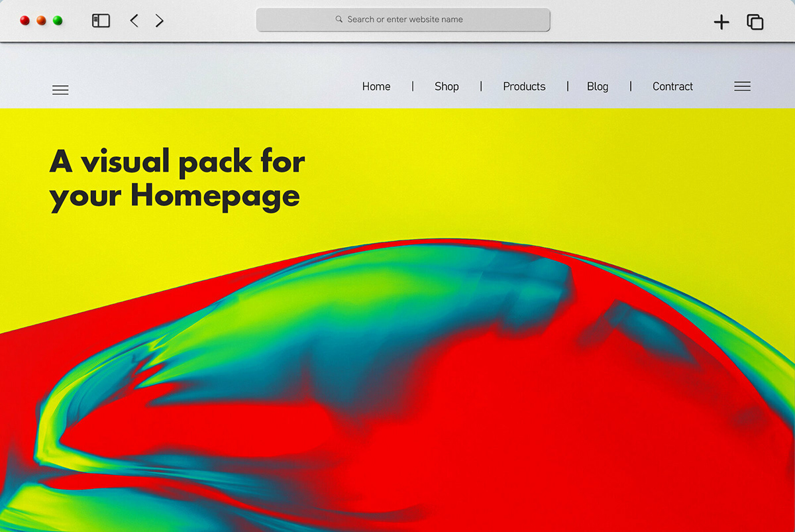
Task: Open a new tab with the plus icon
Action: [721, 23]
